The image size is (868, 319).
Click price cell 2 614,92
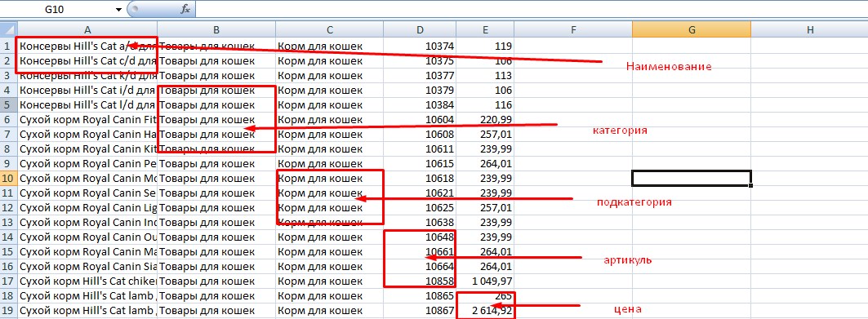tap(485, 310)
